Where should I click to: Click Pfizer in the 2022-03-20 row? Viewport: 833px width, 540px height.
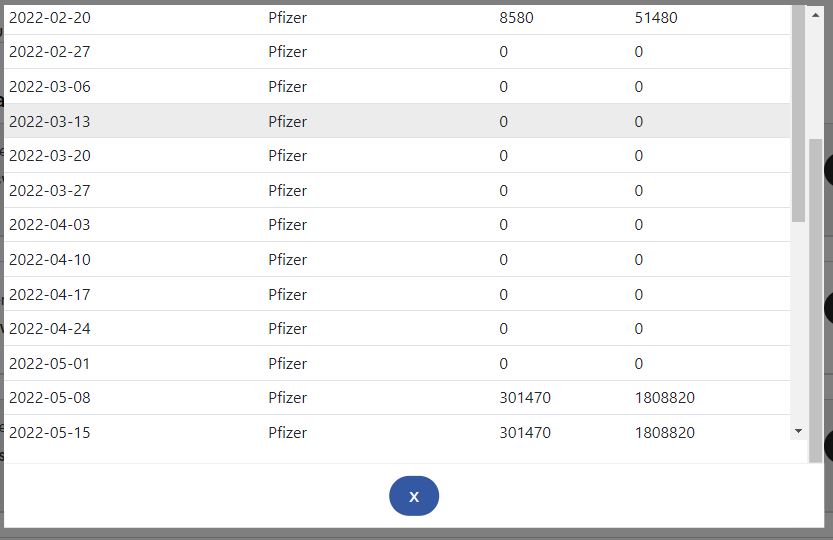[x=288, y=156]
